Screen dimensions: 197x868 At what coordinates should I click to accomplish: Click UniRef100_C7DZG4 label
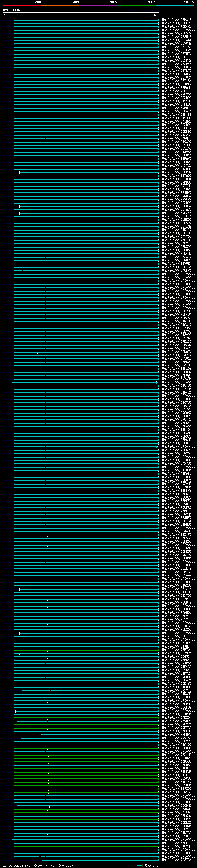(x=177, y=717)
